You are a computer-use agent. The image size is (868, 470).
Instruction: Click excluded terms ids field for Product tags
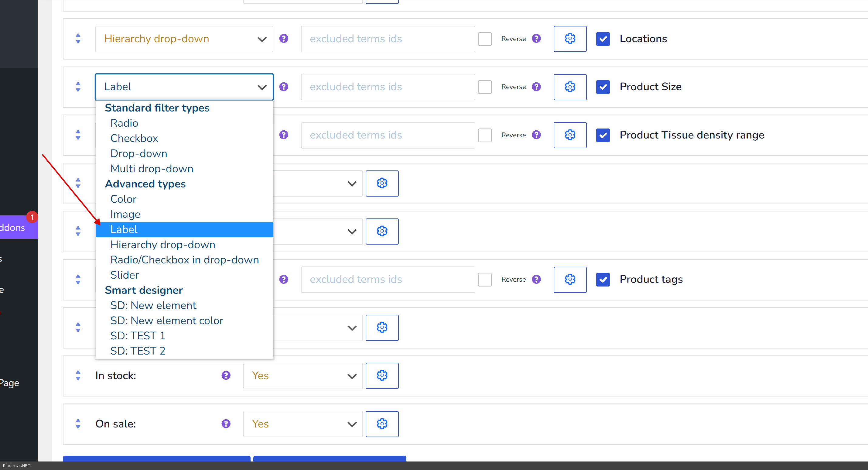(x=388, y=280)
